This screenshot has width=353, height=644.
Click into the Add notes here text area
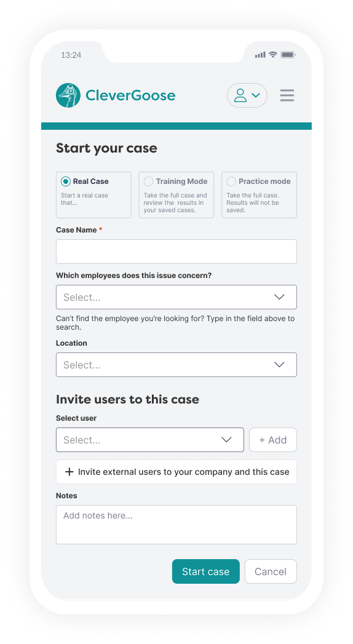click(176, 525)
